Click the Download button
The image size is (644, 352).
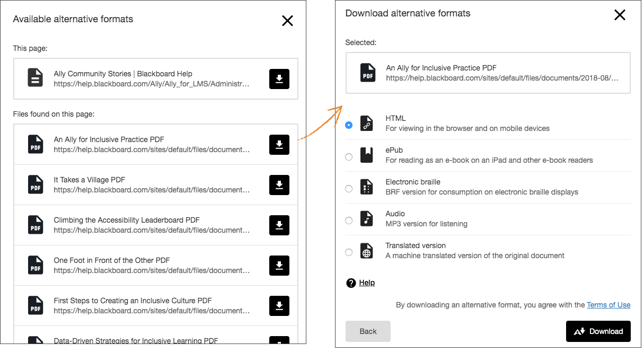[598, 331]
